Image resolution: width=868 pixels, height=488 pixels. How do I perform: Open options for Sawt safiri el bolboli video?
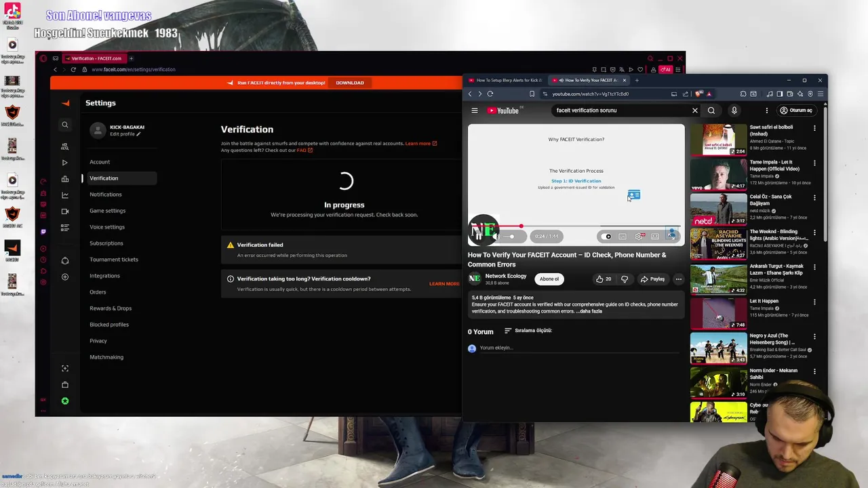coord(814,128)
